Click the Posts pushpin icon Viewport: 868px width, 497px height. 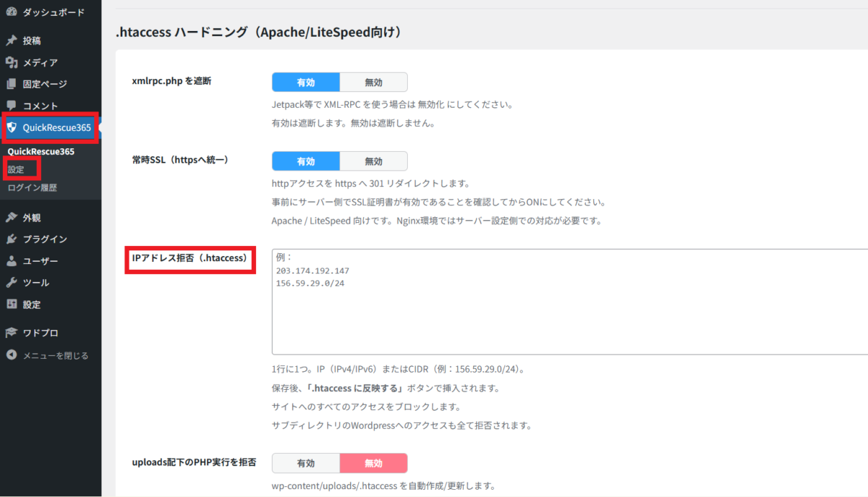[x=12, y=41]
